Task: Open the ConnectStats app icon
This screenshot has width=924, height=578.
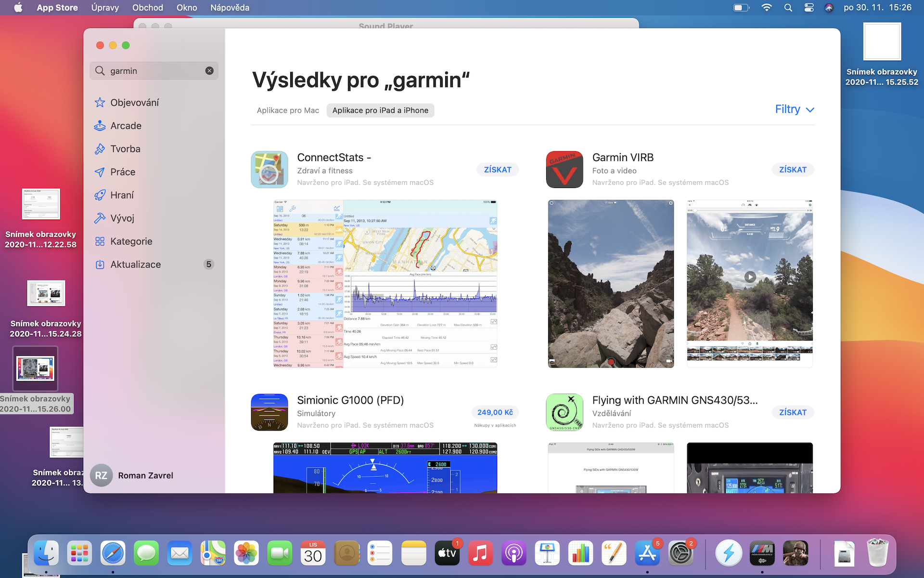Action: pyautogui.click(x=269, y=170)
